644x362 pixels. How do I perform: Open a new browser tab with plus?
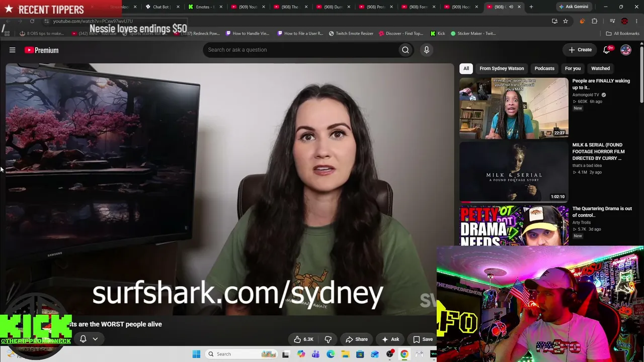point(531,7)
